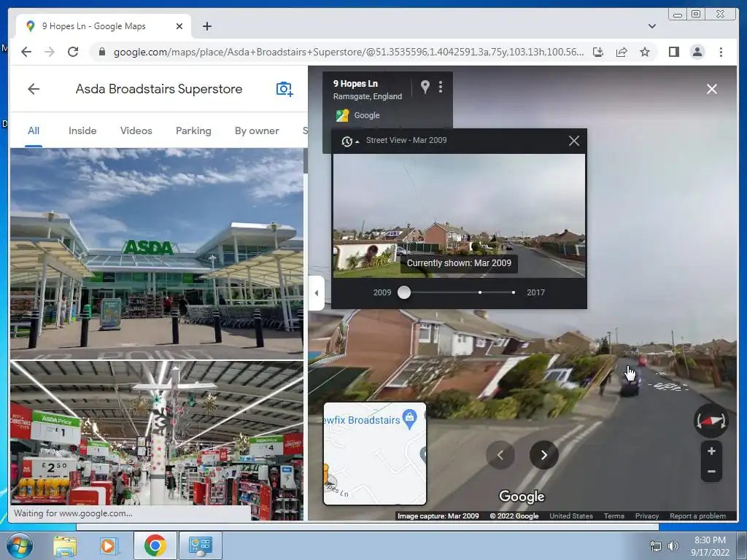This screenshot has height=560, width=747.
Task: Toggle the Chrome side panel
Action: click(x=673, y=52)
